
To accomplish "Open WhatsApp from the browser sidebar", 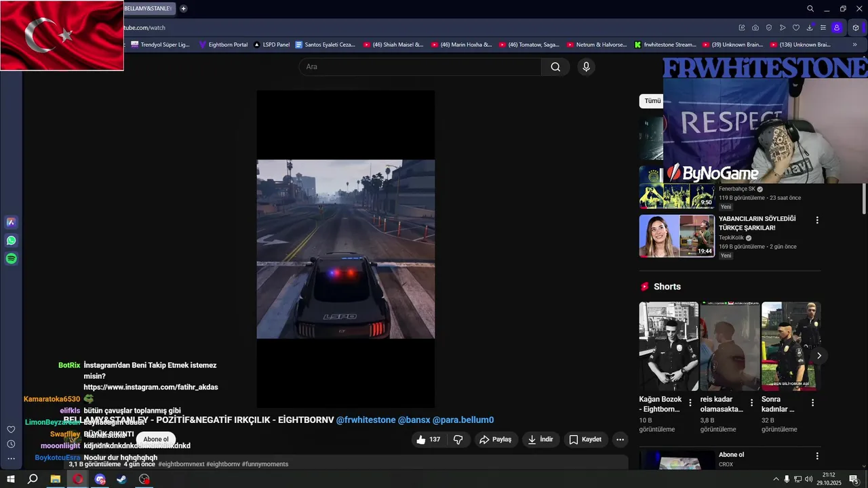I will click(x=11, y=241).
